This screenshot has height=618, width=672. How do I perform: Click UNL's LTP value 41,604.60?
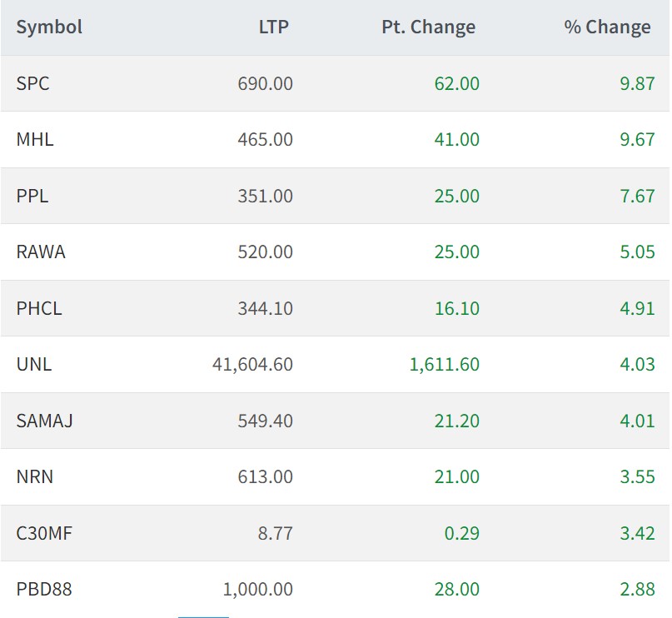tap(252, 364)
